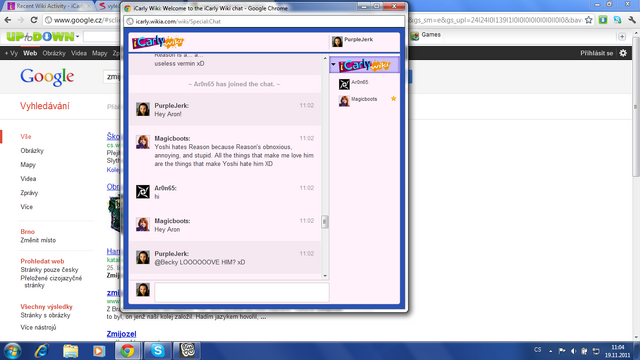This screenshot has width=640, height=360.
Task: Collapse the iCarly Wiki user list arrow
Action: (x=333, y=64)
